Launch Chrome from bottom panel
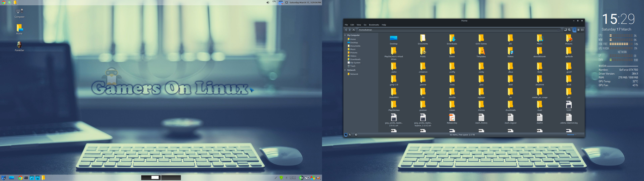This screenshot has height=181, width=644. click(x=20, y=178)
